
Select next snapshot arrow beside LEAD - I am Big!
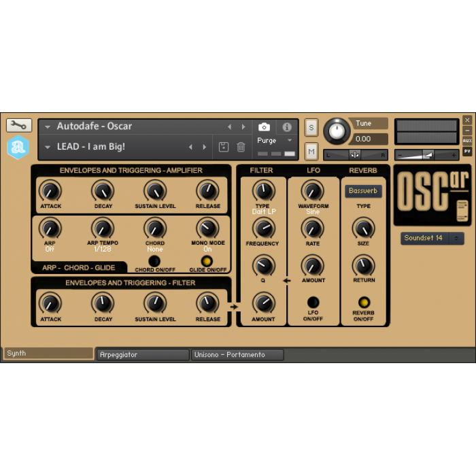pos(204,147)
